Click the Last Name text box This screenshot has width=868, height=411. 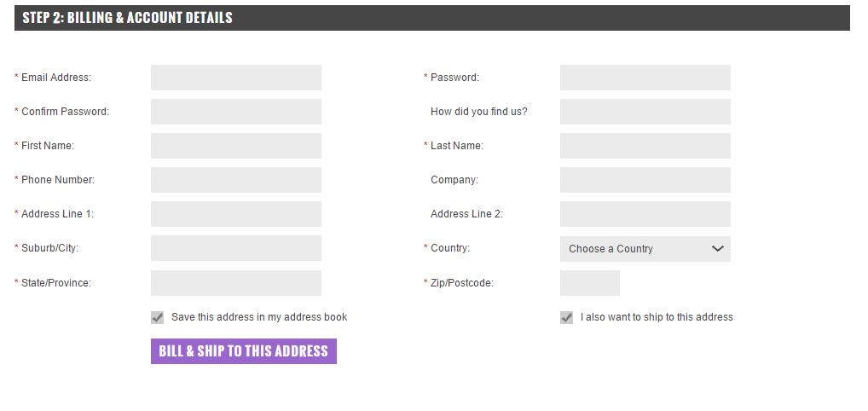coord(645,146)
